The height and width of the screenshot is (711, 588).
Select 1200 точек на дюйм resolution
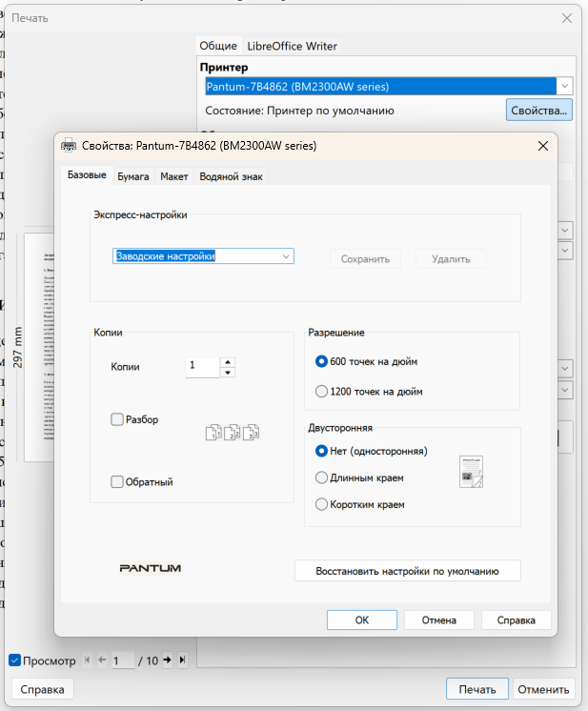click(321, 391)
